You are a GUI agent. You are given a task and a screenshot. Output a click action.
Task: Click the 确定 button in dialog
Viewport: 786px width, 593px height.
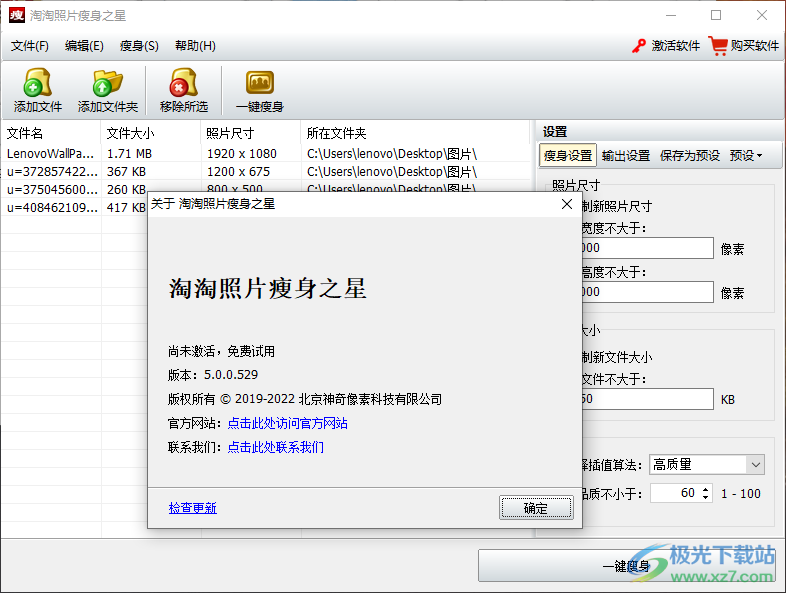[x=536, y=508]
